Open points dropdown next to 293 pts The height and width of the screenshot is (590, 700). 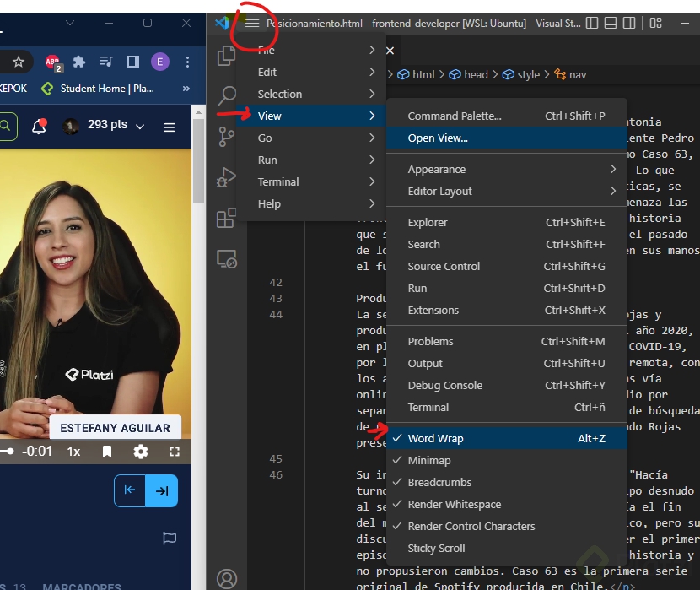point(140,127)
